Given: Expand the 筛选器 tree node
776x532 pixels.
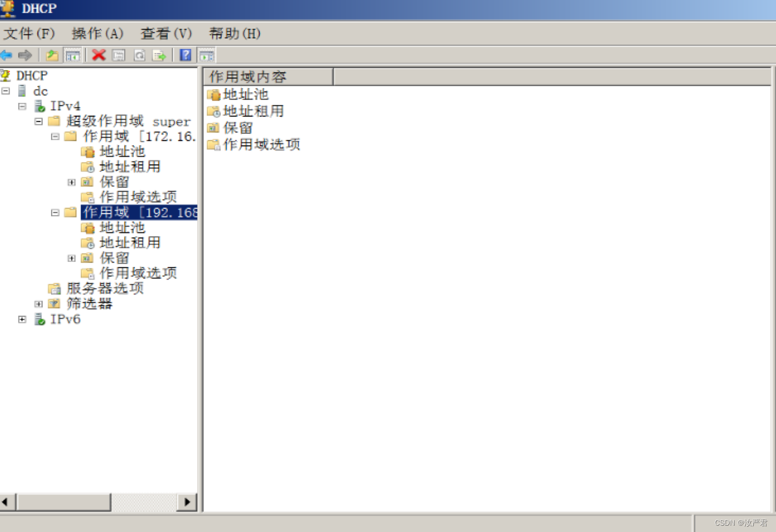Looking at the screenshot, I should coord(38,304).
